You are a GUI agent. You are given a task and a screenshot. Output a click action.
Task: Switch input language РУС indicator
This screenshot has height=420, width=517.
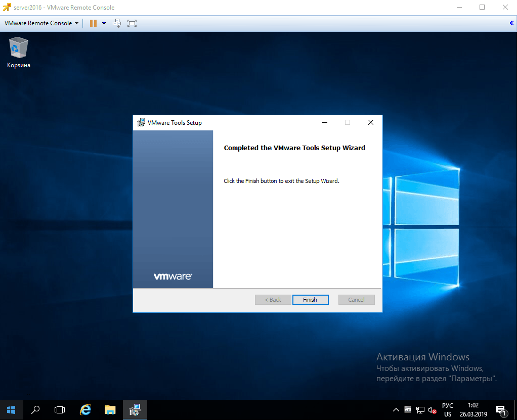pyautogui.click(x=447, y=410)
